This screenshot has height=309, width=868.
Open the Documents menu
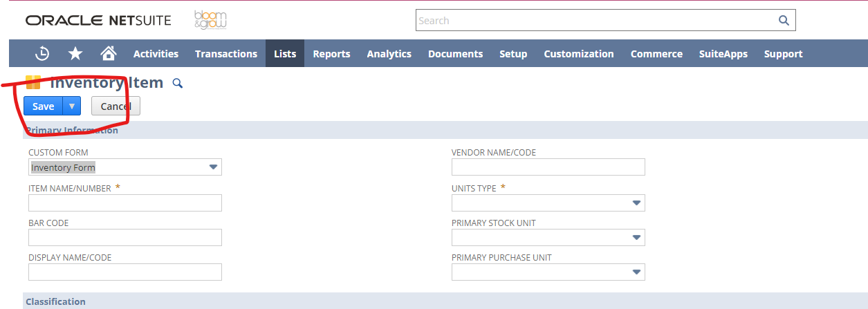click(455, 54)
